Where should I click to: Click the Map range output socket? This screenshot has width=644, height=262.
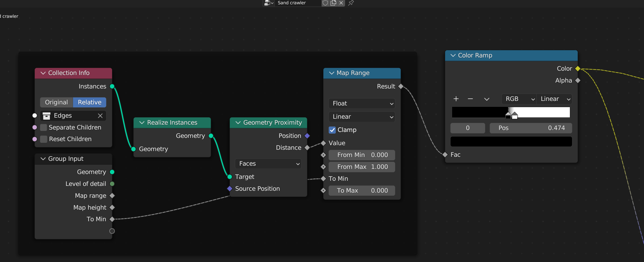112,196
